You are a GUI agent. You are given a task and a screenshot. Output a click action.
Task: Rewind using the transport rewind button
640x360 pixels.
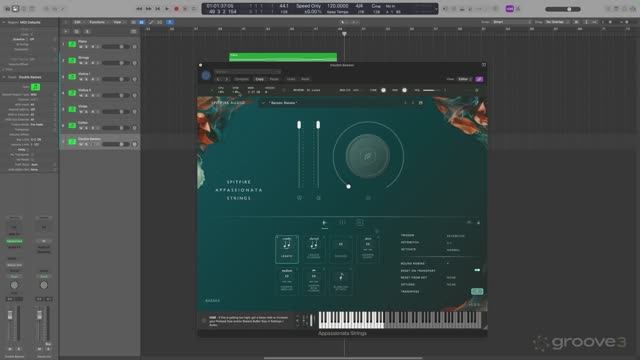tap(139, 9)
